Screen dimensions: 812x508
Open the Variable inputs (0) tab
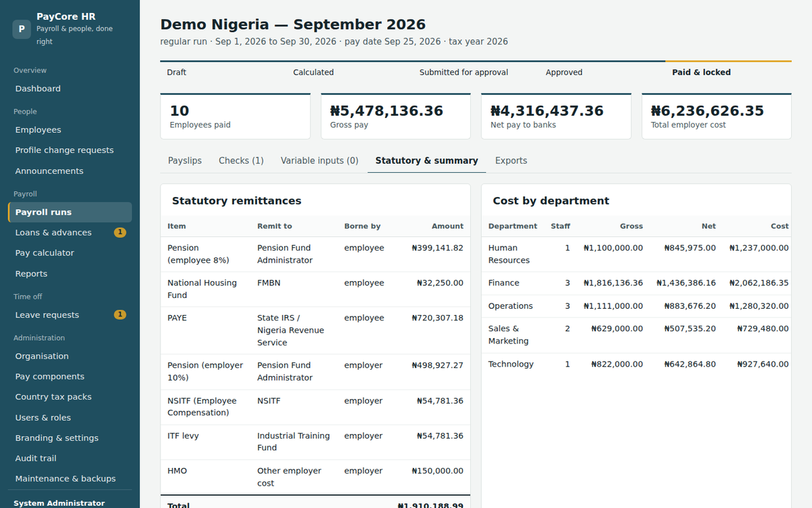point(319,161)
